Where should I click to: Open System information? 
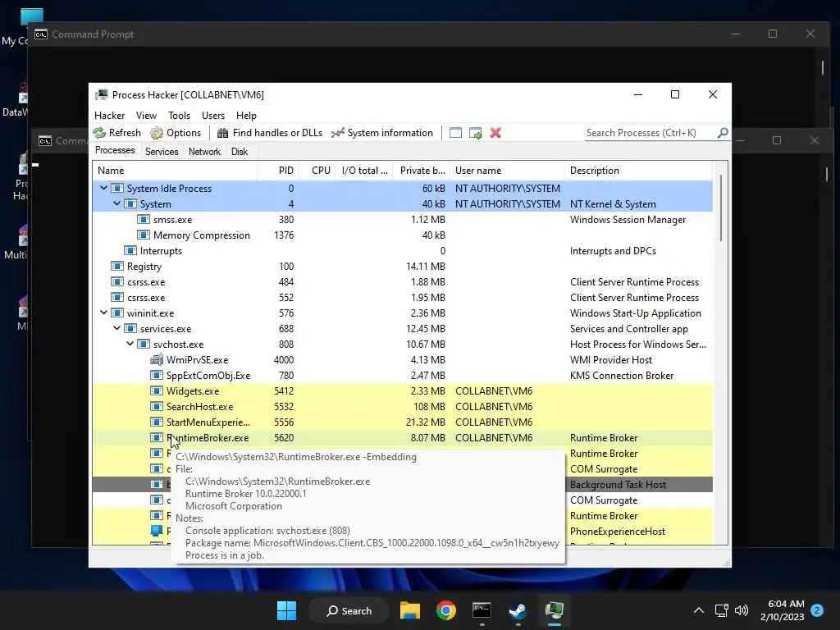[382, 133]
